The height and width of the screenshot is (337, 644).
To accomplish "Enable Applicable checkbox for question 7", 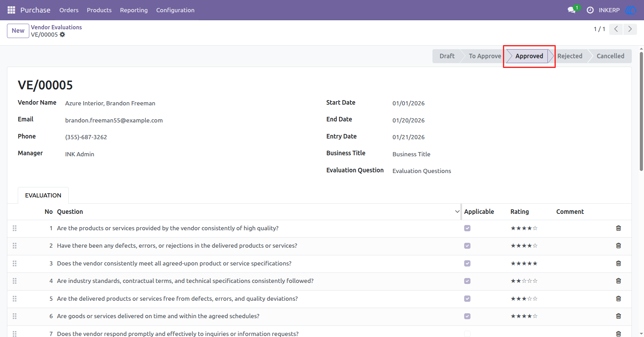I will coord(467,334).
